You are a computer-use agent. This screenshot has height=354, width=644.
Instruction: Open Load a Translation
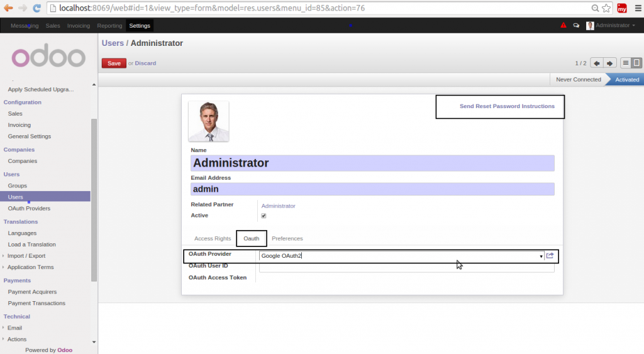[x=31, y=245]
